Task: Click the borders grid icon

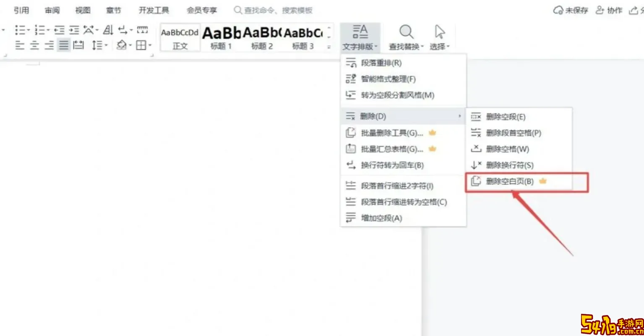Action: click(x=141, y=45)
